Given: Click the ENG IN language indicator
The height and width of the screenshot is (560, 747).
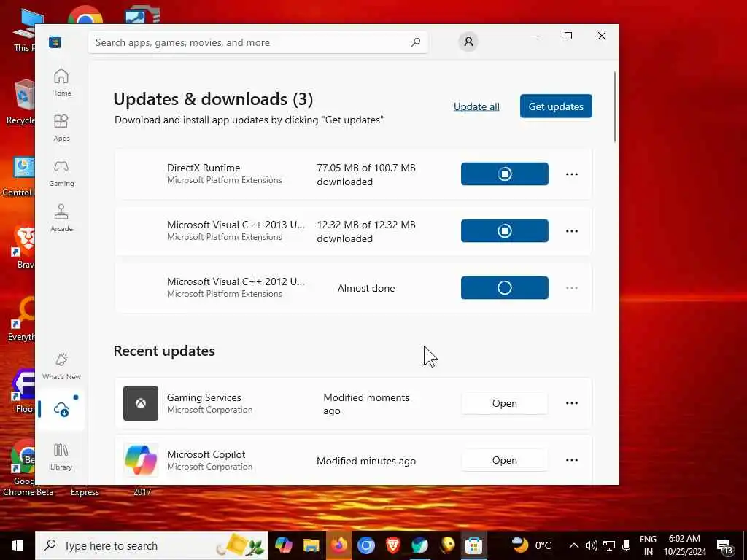Looking at the screenshot, I should pyautogui.click(x=648, y=545).
